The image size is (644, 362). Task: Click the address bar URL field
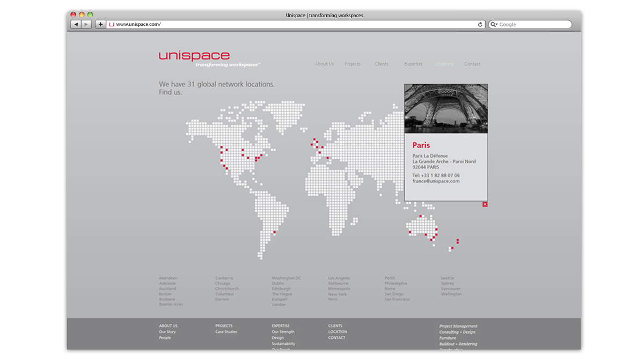point(296,25)
